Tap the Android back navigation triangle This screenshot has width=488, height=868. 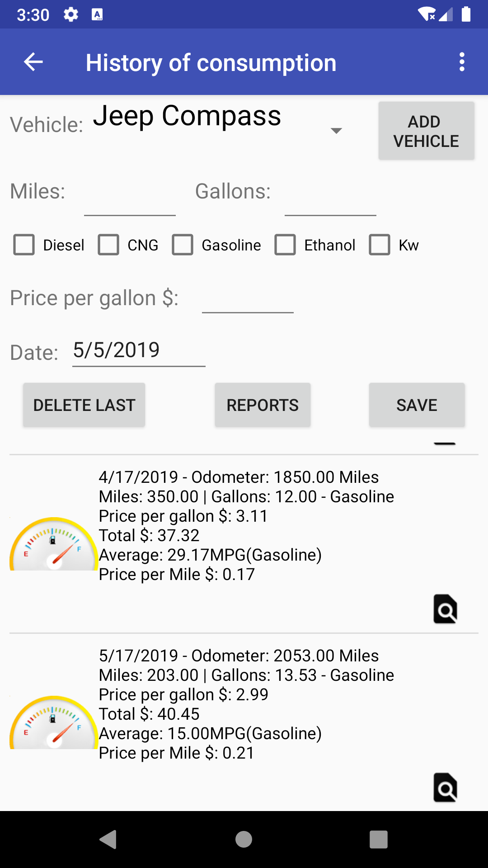click(x=108, y=840)
